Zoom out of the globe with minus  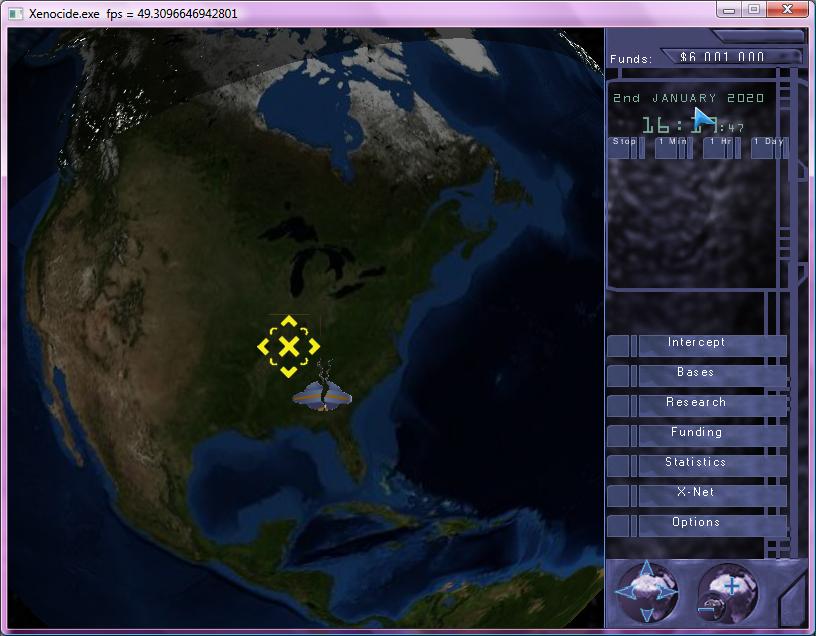click(x=706, y=609)
